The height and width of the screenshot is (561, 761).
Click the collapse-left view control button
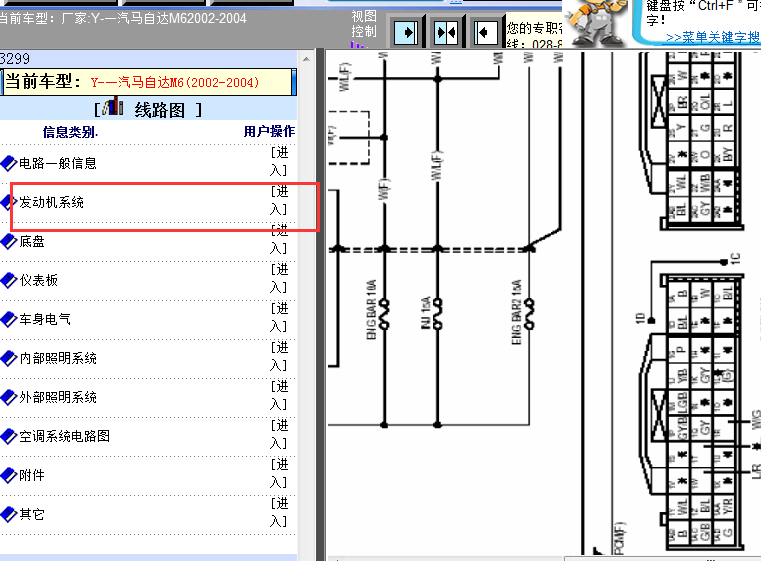coord(485,33)
